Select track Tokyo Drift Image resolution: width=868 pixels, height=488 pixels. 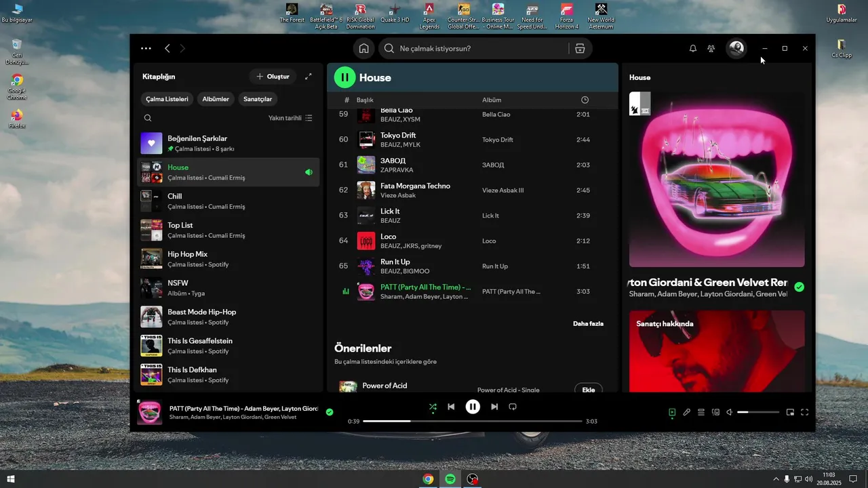coord(473,140)
